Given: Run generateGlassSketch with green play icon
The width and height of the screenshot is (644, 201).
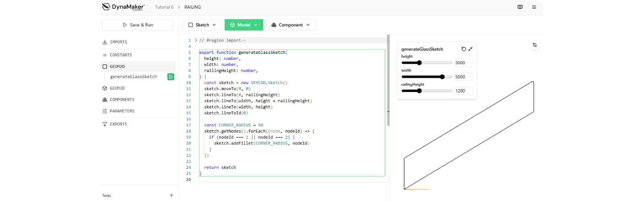Looking at the screenshot, I should pos(171,77).
